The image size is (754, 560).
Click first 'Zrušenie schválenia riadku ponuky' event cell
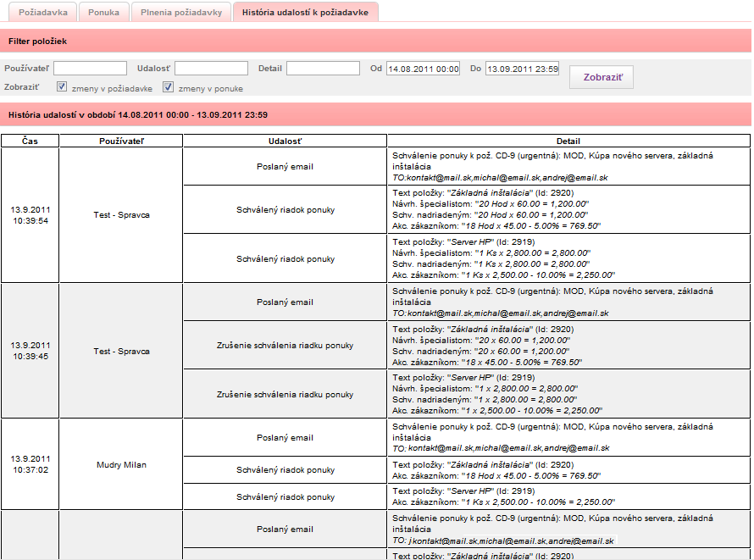coord(285,345)
